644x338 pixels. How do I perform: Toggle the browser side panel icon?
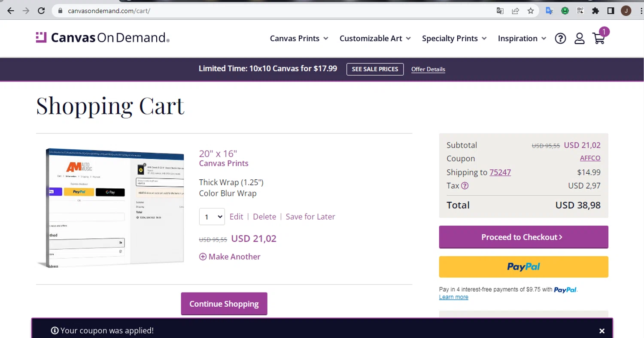611,11
